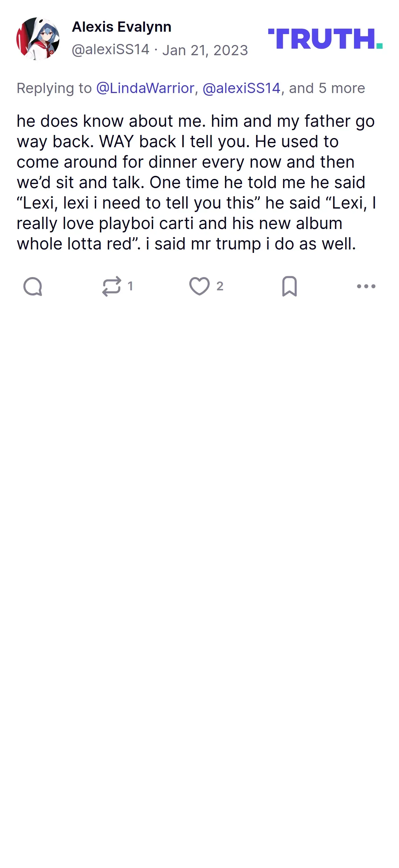ReTruth the post with the arrows icon
Image resolution: width=399 pixels, height=868 pixels.
pyautogui.click(x=112, y=286)
